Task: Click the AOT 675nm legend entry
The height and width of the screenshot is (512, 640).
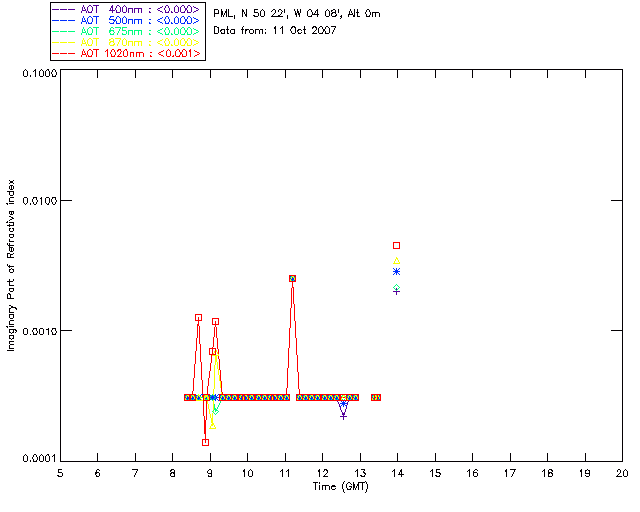Action: [127, 31]
